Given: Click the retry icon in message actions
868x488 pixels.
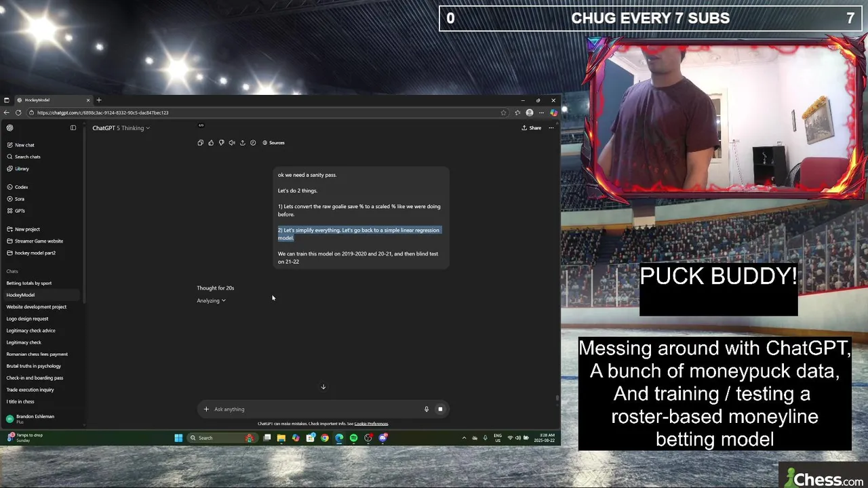Looking at the screenshot, I should tap(253, 143).
